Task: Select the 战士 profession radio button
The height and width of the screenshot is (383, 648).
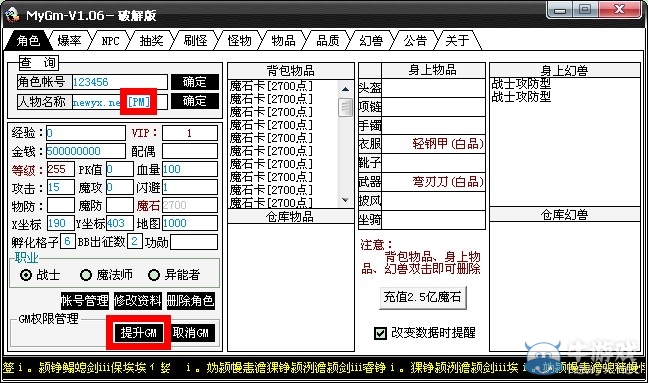Action: (26, 275)
